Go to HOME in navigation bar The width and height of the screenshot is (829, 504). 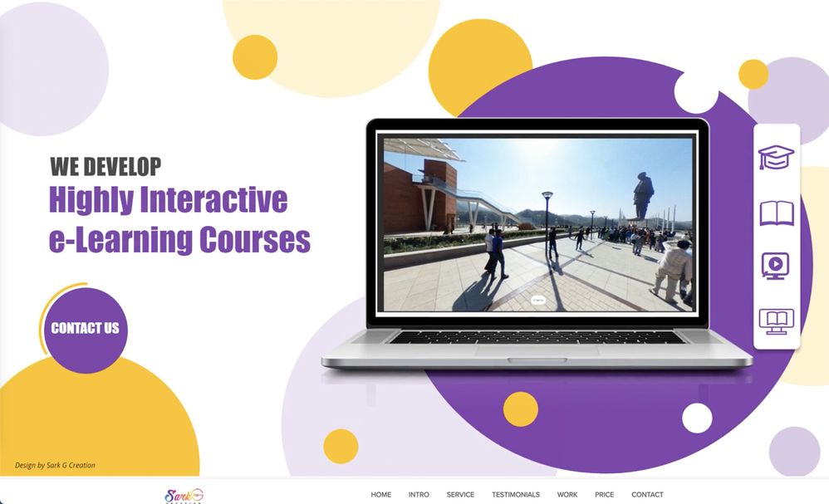(380, 495)
